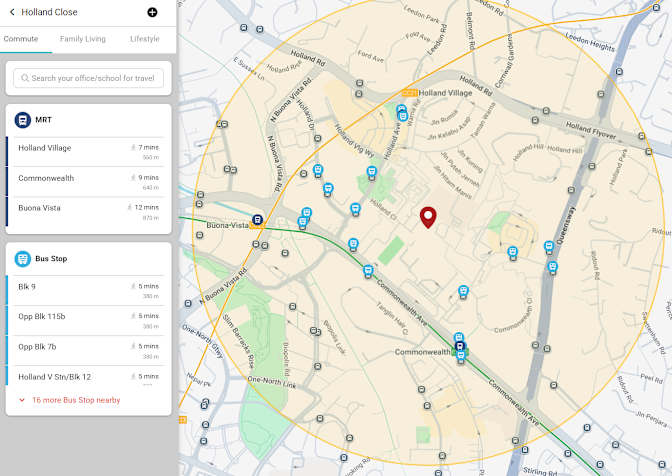Click bus marker north of Commonwealth Cl
Image resolution: width=672 pixels, height=476 pixels.
(463, 292)
